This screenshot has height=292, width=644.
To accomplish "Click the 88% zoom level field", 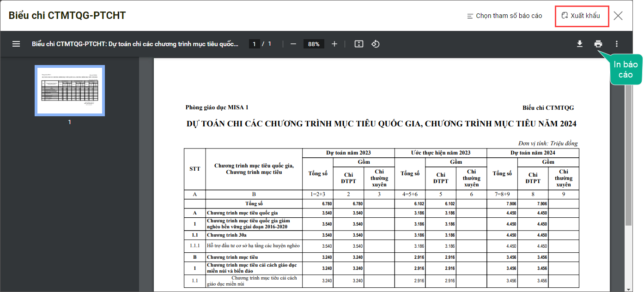I will (314, 44).
